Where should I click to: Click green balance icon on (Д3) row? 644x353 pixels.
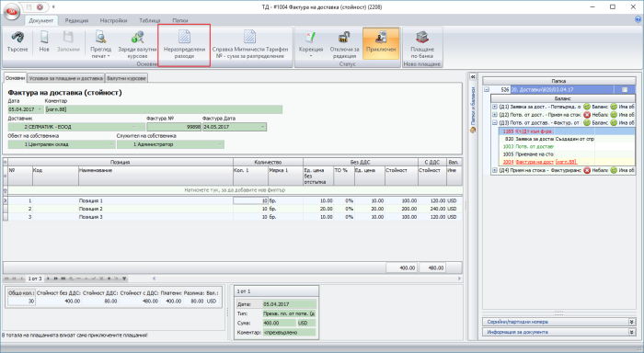tap(587, 123)
